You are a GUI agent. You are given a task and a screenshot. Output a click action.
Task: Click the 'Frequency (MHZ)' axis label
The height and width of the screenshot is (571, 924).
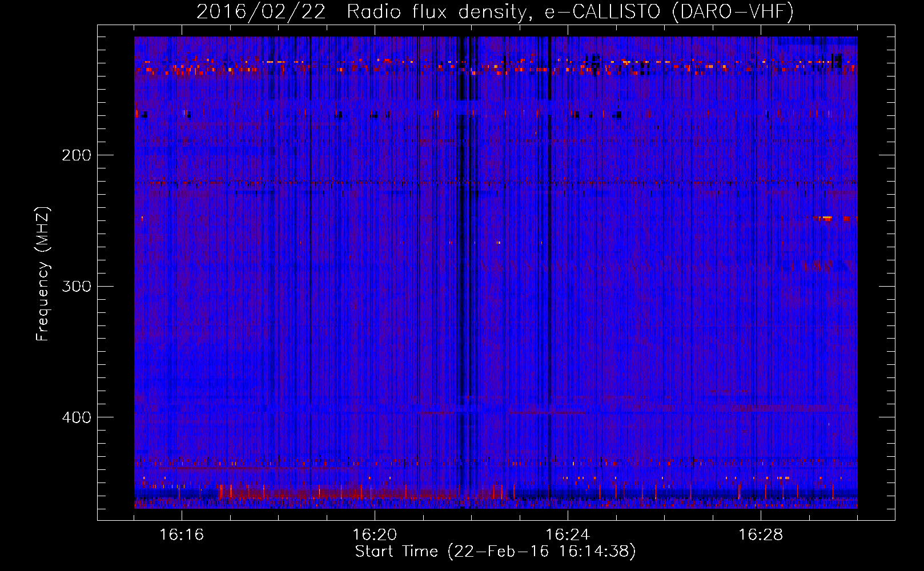[43, 274]
